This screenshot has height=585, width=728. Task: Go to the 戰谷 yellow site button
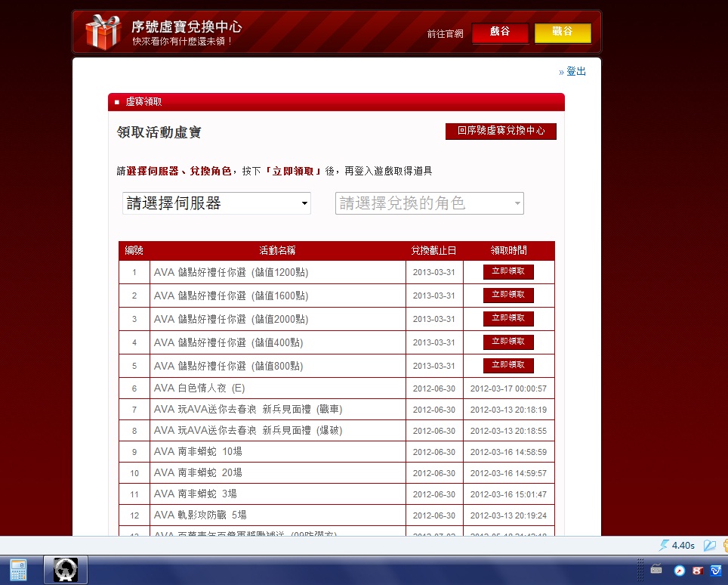click(x=563, y=33)
